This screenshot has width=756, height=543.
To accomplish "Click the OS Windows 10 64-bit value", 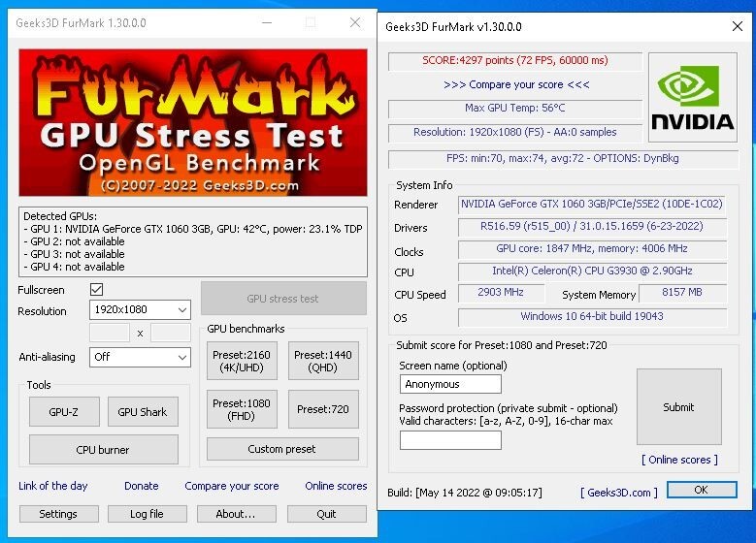I will point(592,316).
